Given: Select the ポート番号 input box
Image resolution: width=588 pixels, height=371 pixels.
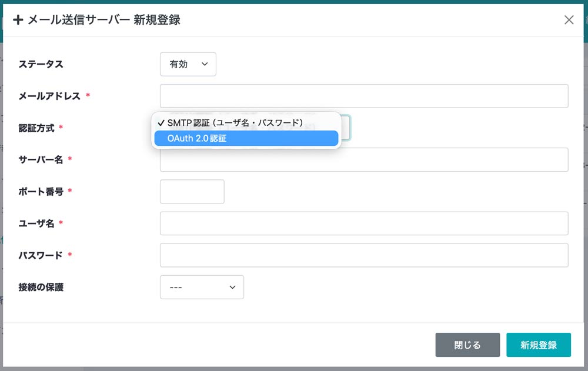Looking at the screenshot, I should (x=192, y=192).
